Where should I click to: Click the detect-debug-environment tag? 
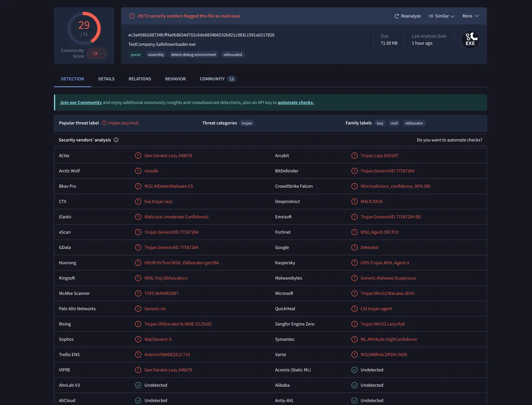(194, 55)
